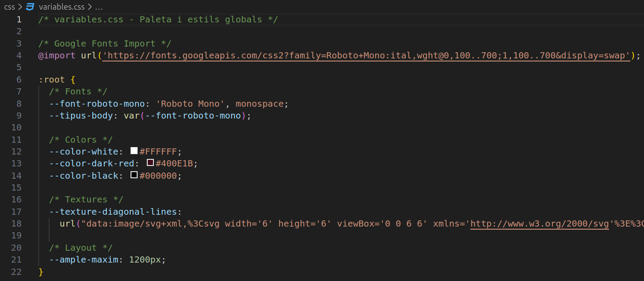Open the white #FFFFFF color swatch
This screenshot has width=644, height=281.
[x=134, y=151]
